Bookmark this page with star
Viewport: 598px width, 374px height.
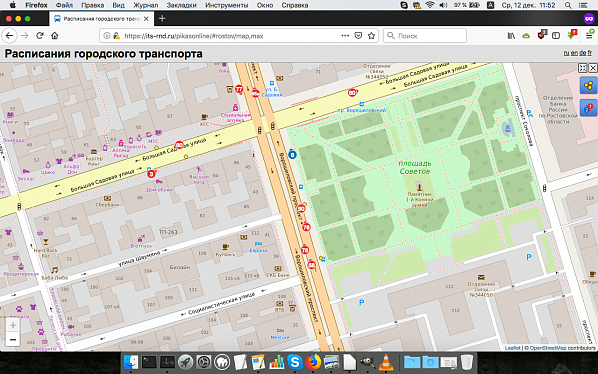point(371,35)
